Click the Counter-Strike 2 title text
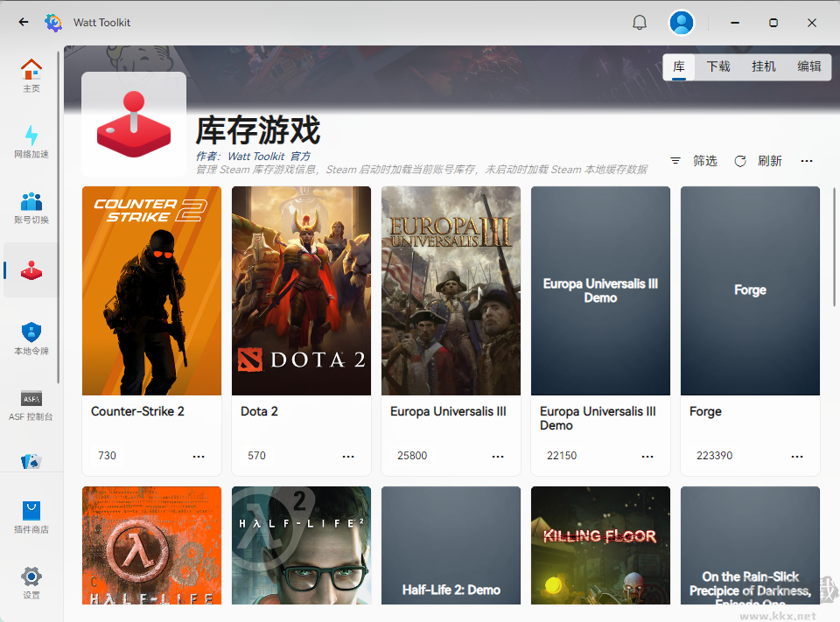This screenshot has height=622, width=840. 137,411
